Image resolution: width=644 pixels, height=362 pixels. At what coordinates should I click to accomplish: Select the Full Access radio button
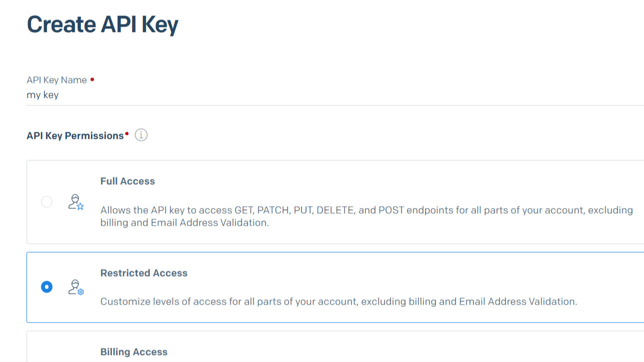click(x=46, y=202)
